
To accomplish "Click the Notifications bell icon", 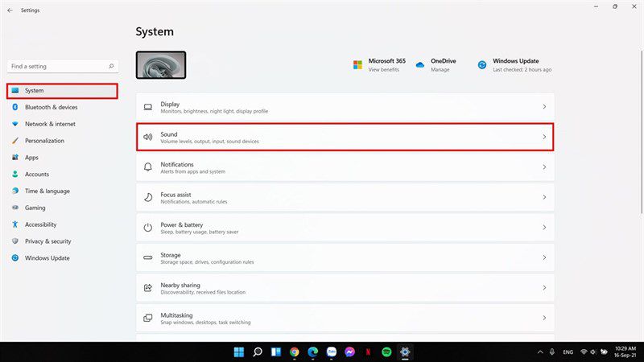I will [x=148, y=167].
